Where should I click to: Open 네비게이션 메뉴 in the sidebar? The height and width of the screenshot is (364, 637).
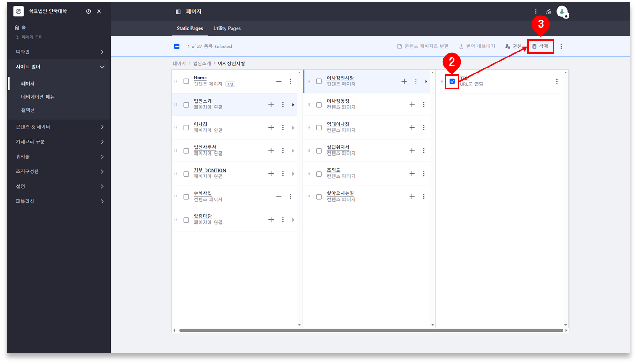click(38, 97)
